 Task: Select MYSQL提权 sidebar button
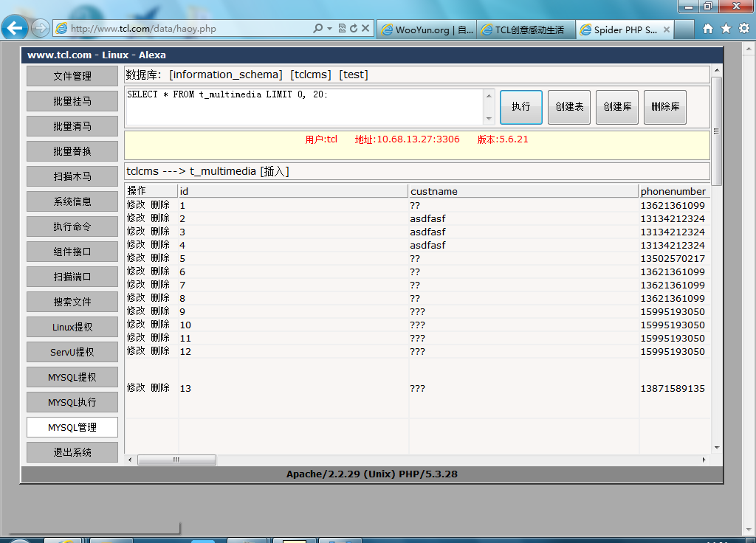click(72, 377)
